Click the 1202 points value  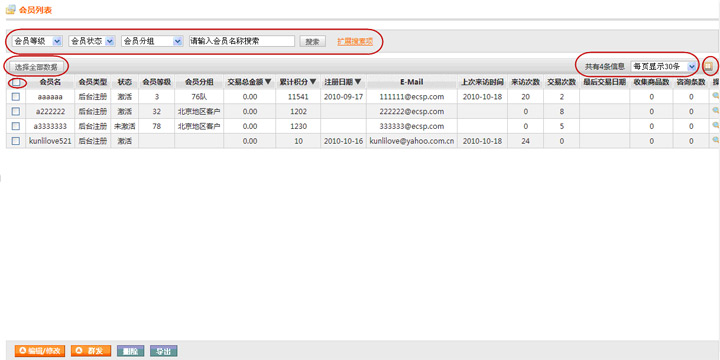click(298, 112)
